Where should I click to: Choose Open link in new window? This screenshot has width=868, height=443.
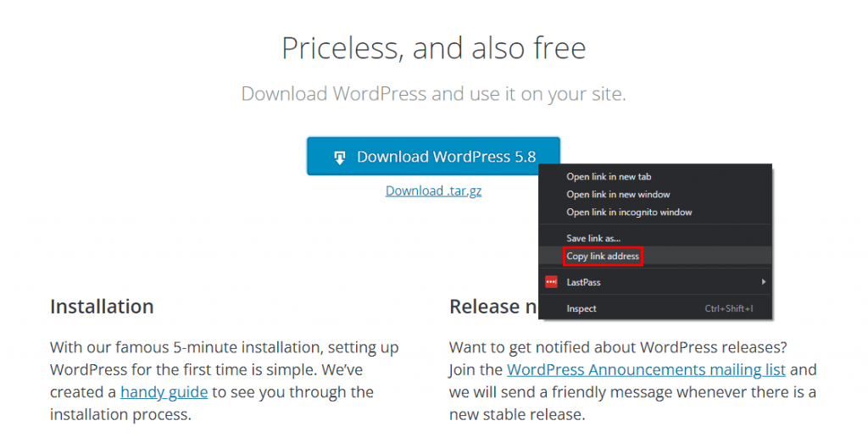coord(618,195)
